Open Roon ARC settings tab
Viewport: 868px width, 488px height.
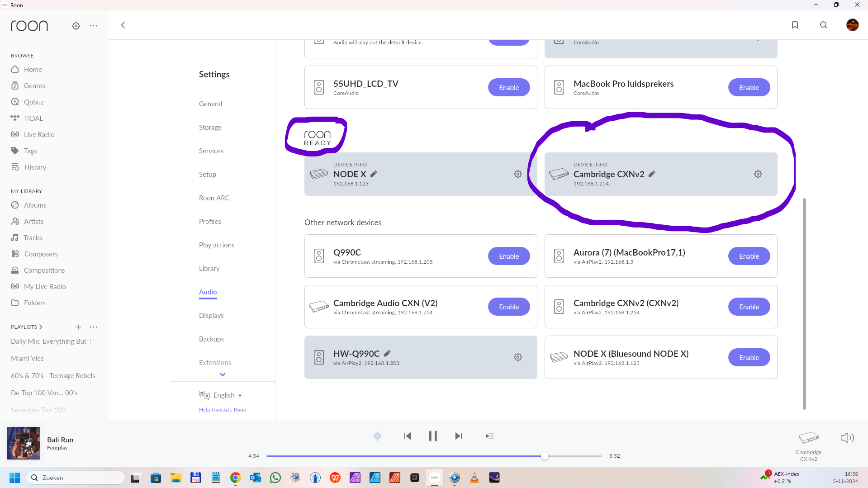tap(214, 198)
